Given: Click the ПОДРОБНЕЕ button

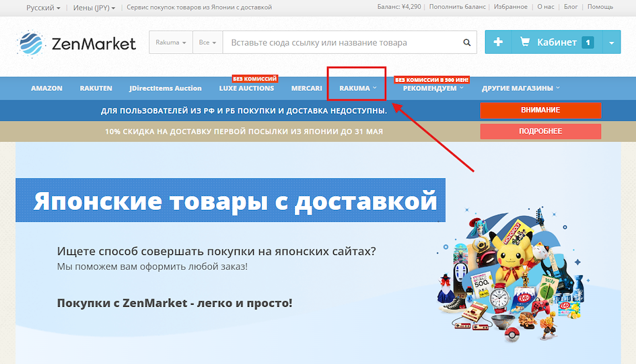Looking at the screenshot, I should pyautogui.click(x=540, y=131).
